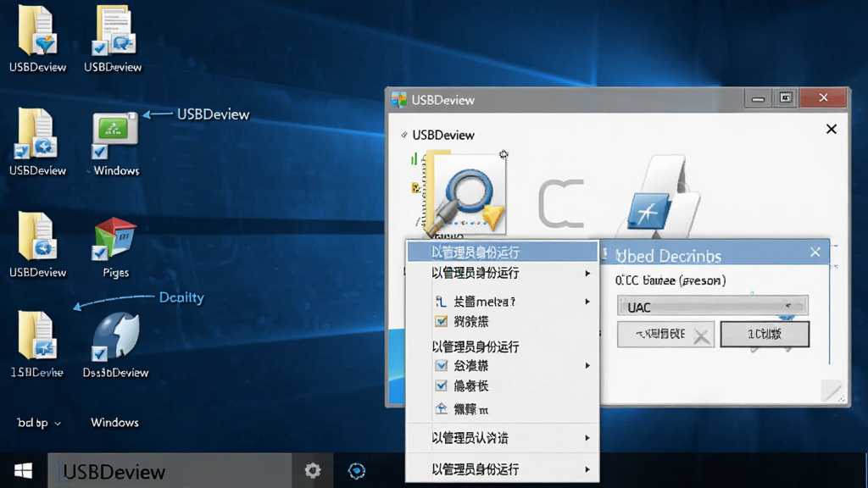The image size is (868, 488).
Task: Click the Windows label next to bd bp
Action: (114, 423)
